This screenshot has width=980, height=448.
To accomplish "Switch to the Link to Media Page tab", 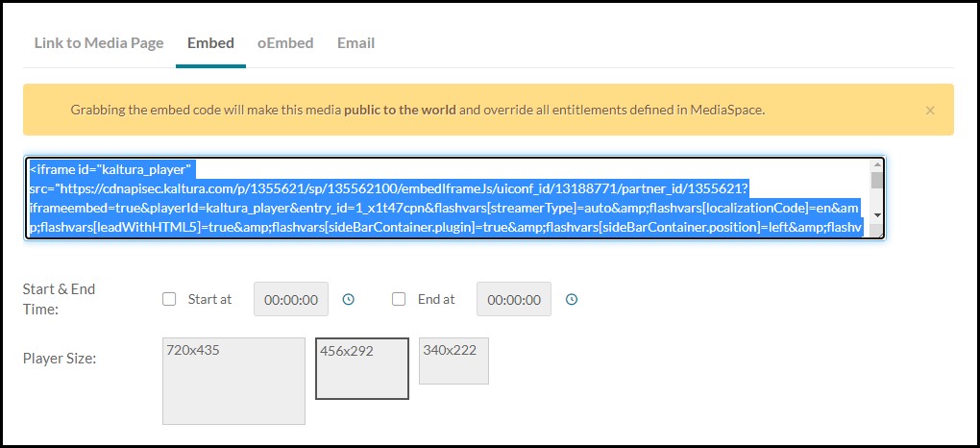I will click(99, 43).
